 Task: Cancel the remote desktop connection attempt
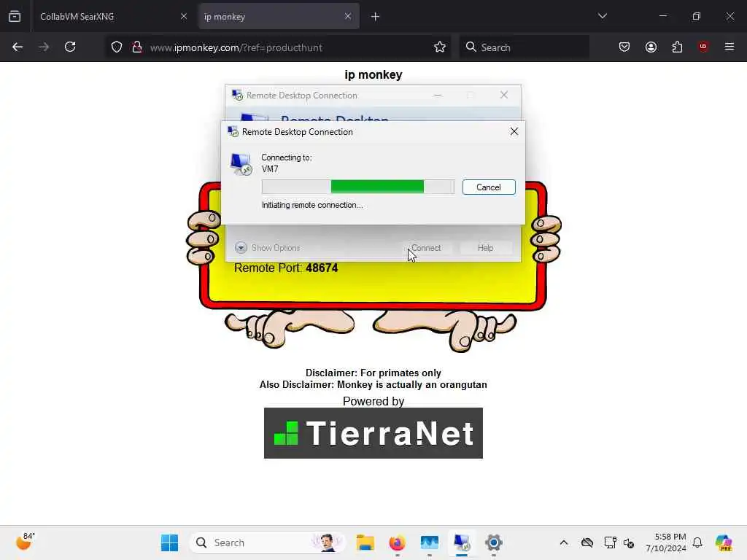pos(488,187)
